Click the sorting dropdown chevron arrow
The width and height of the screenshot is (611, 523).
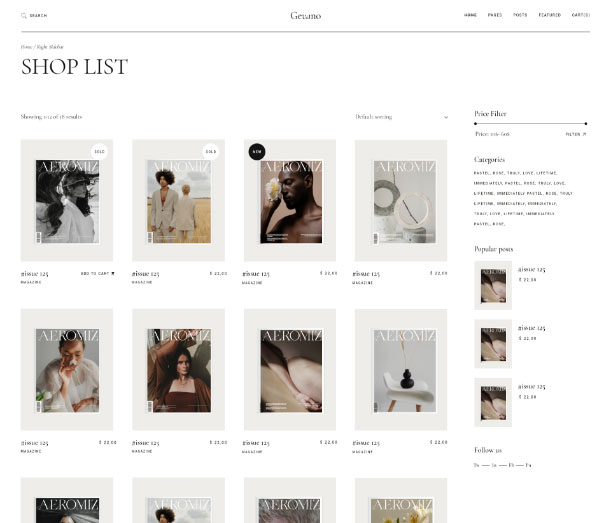pos(446,117)
